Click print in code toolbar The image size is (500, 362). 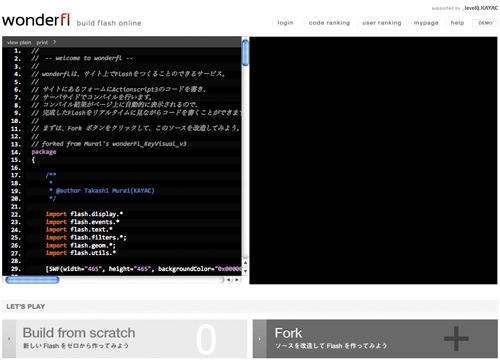[42, 42]
